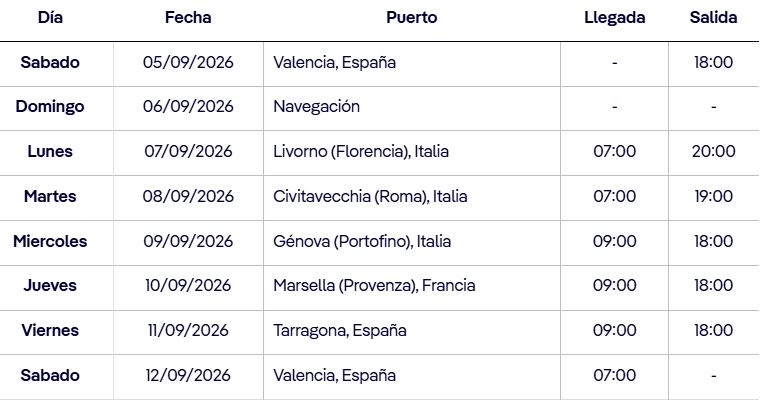This screenshot has width=760, height=416.
Task: Click the Llegada column header
Action: point(615,17)
